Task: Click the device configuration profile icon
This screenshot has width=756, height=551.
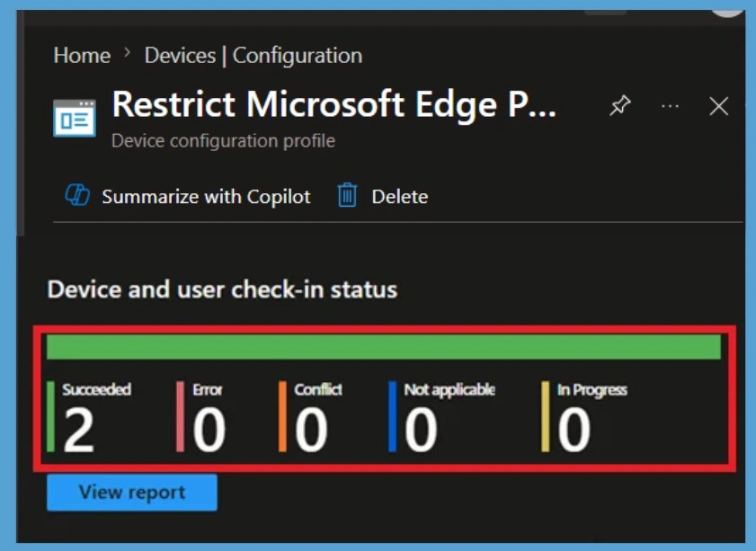Action: (75, 118)
